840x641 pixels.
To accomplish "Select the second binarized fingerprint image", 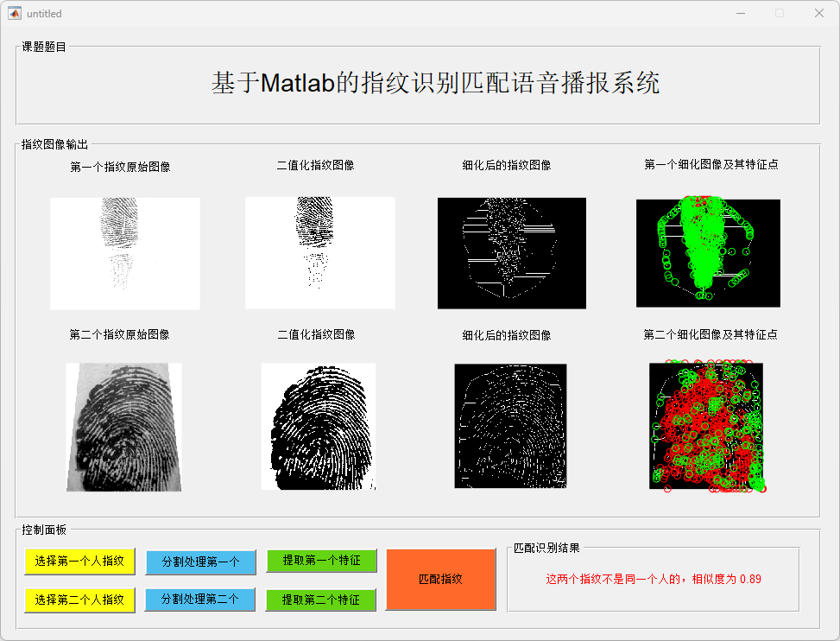I will tap(319, 427).
